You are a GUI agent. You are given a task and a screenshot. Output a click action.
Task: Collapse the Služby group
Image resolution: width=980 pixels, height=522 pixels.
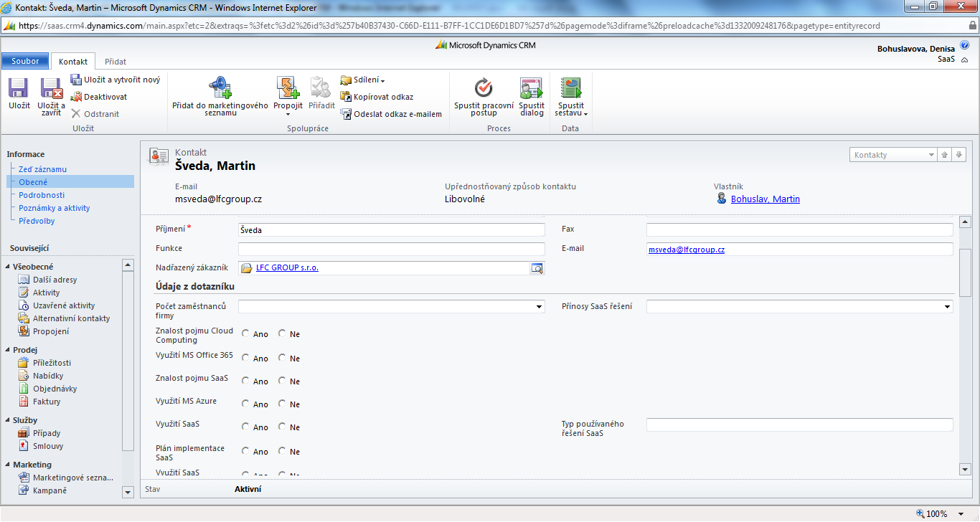click(x=8, y=420)
